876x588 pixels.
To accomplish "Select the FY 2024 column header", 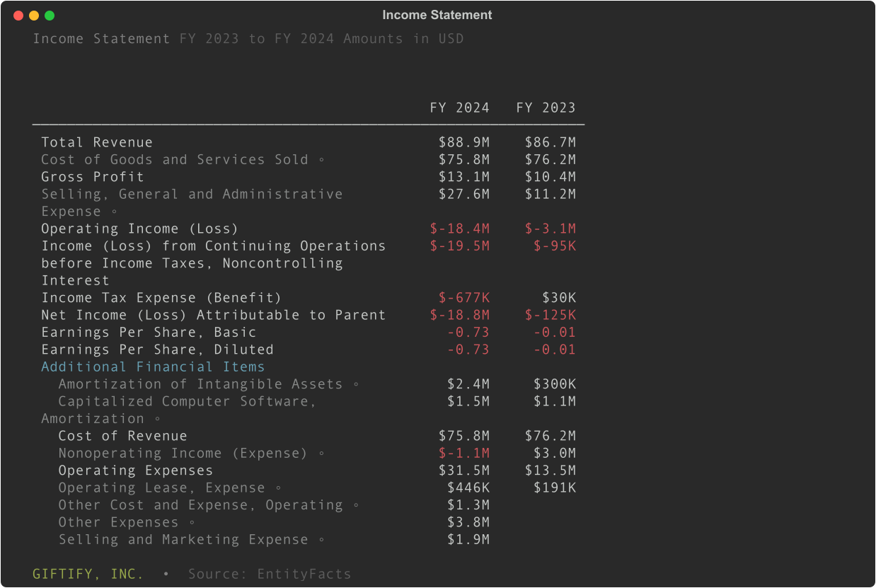I will (x=459, y=108).
